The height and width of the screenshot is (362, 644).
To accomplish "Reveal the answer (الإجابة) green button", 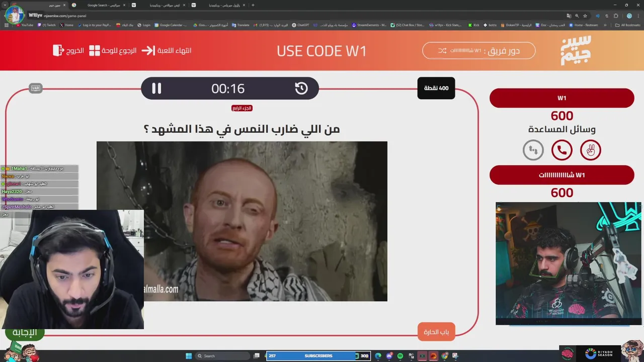I will (x=25, y=332).
